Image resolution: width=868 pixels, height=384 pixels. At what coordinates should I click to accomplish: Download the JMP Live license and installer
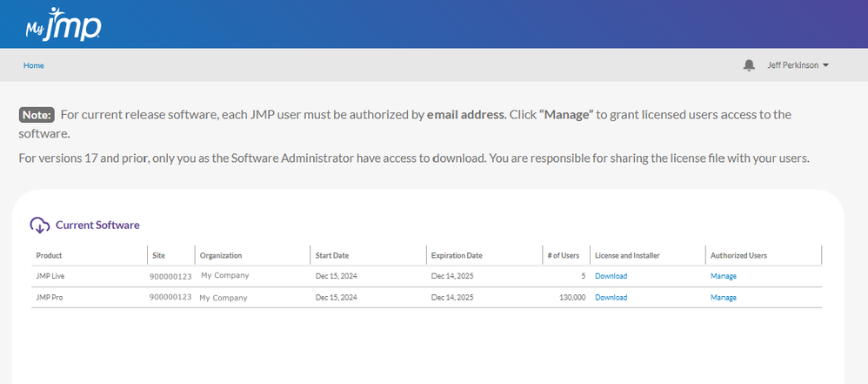click(x=611, y=276)
